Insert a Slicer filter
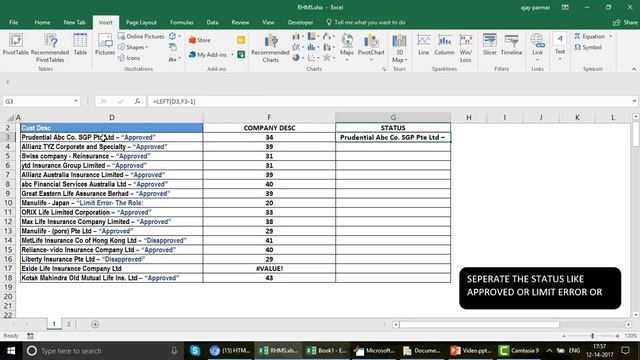Screen dimensions: 640x360 pos(489,44)
